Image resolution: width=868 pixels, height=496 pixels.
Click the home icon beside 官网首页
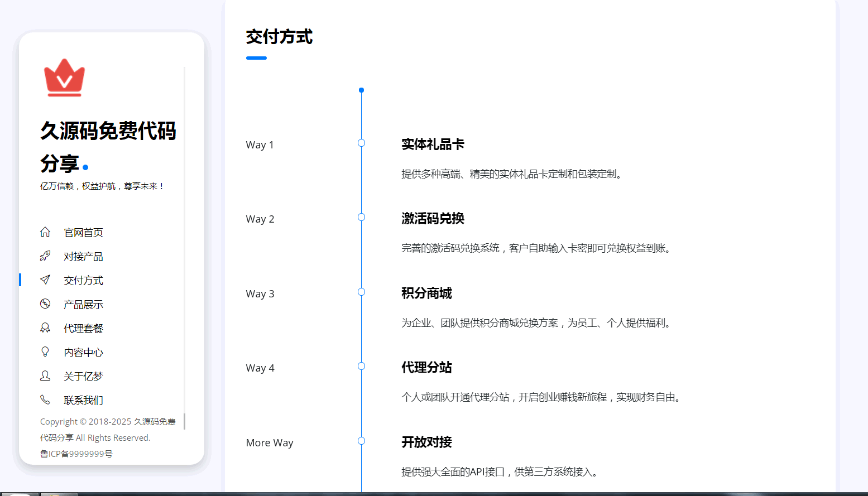tap(45, 232)
